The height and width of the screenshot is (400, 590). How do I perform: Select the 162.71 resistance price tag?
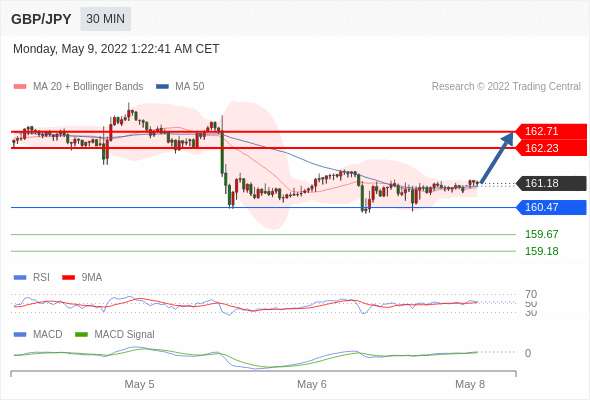551,131
